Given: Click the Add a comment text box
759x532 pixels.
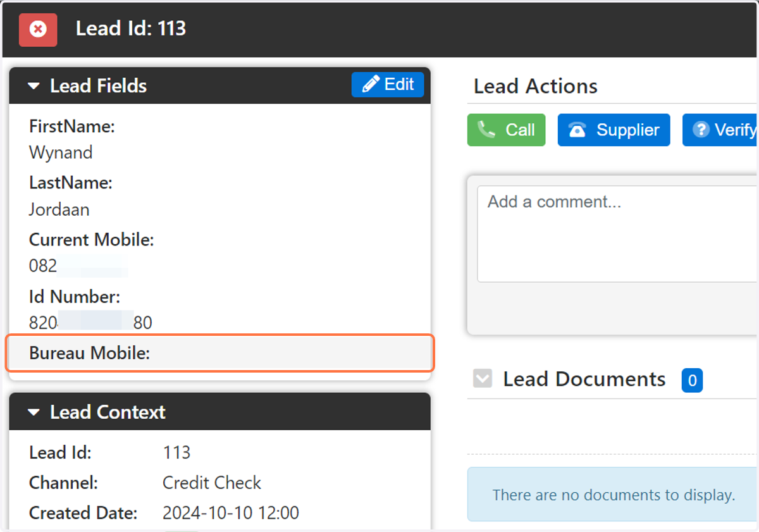Looking at the screenshot, I should point(618,233).
